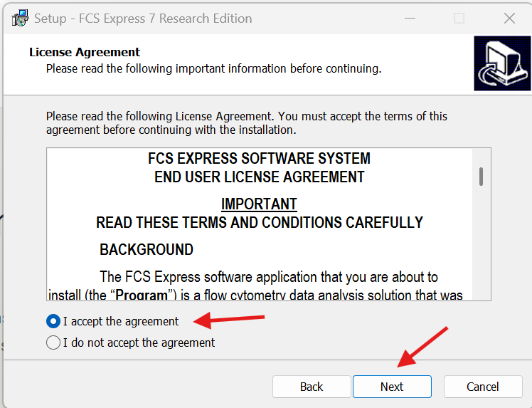532x408 pixels.
Task: Click the 'I do not accept the agreement' label text
Action: pyautogui.click(x=139, y=342)
